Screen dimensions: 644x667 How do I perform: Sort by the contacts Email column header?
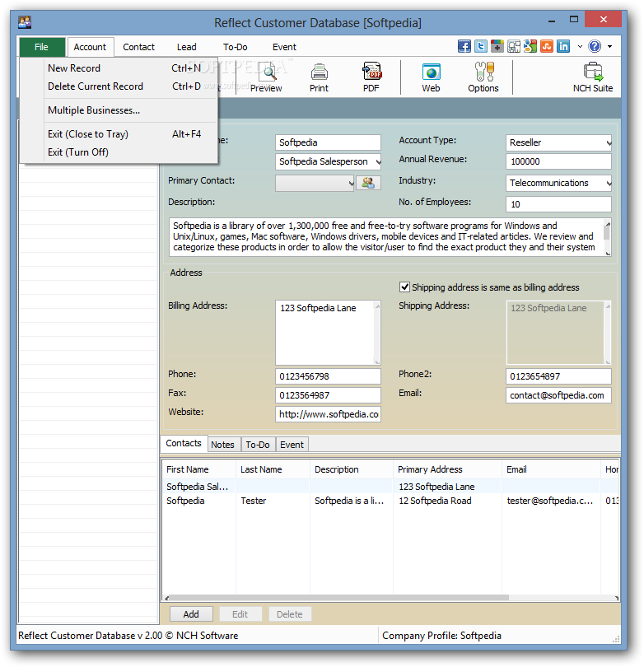click(x=551, y=469)
